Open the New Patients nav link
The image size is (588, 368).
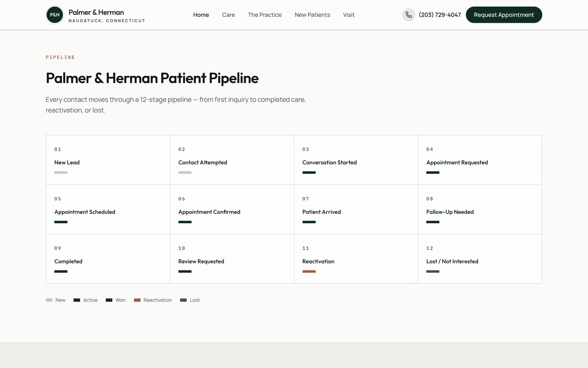[312, 15]
